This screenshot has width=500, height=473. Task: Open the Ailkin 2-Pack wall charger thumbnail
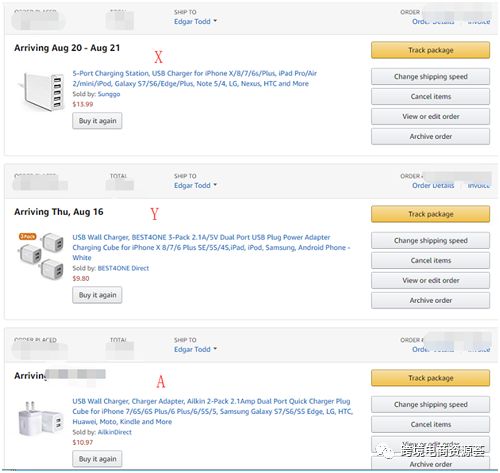(x=41, y=419)
